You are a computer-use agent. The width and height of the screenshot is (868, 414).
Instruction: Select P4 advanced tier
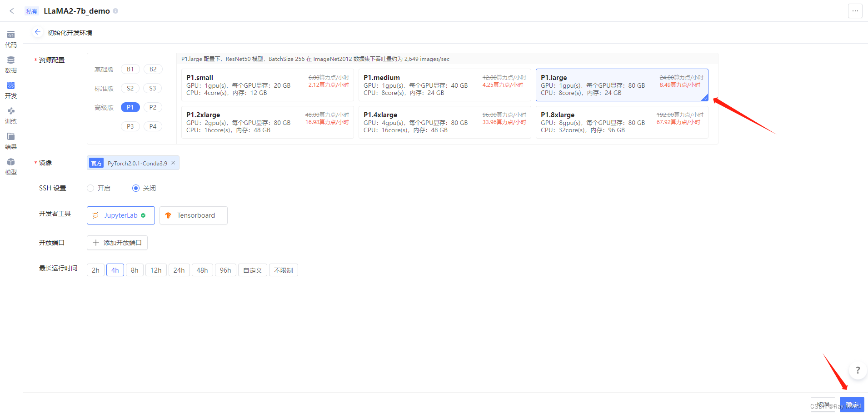coord(153,126)
